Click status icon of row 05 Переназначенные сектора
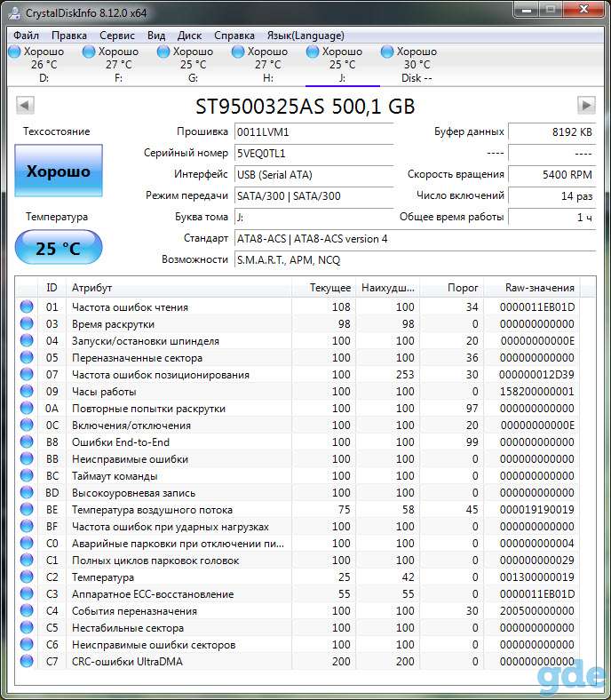Image resolution: width=611 pixels, height=700 pixels. [x=27, y=357]
